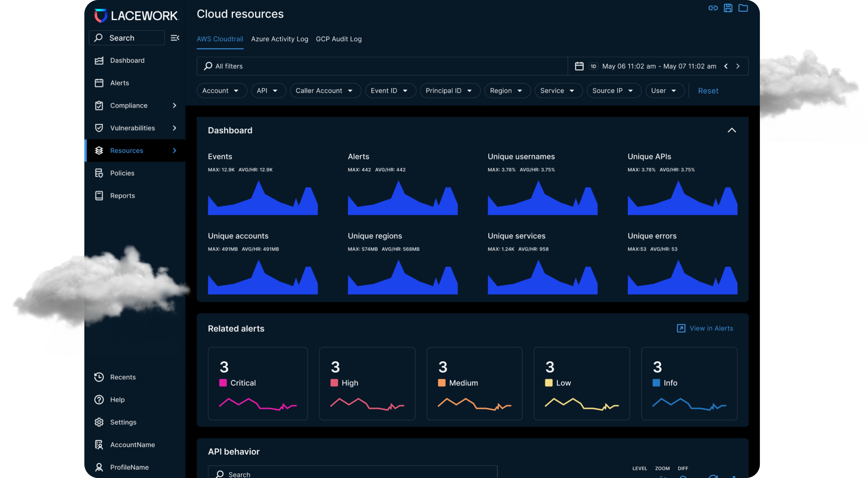The width and height of the screenshot is (868, 478).
Task: Open the Caller Account filter dropdown
Action: pos(325,91)
